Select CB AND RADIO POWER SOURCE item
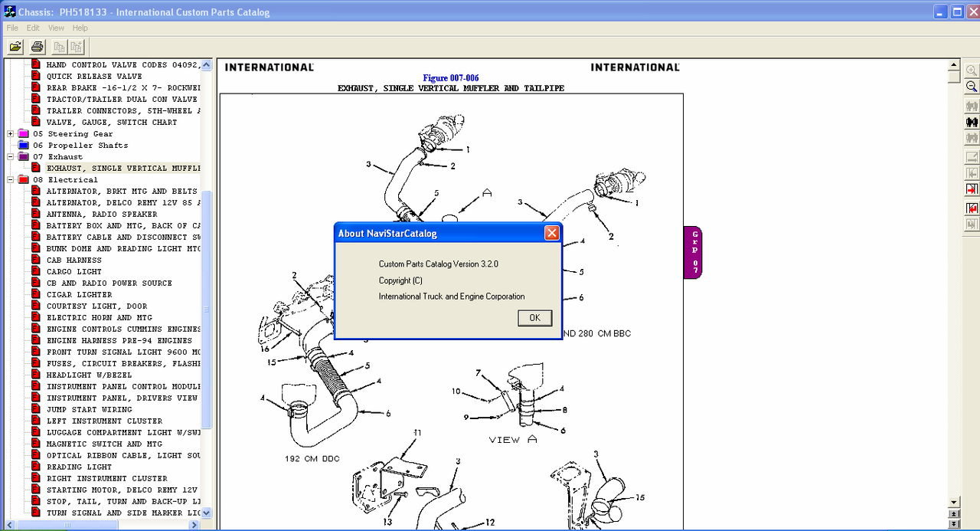This screenshot has height=531, width=980. [109, 283]
